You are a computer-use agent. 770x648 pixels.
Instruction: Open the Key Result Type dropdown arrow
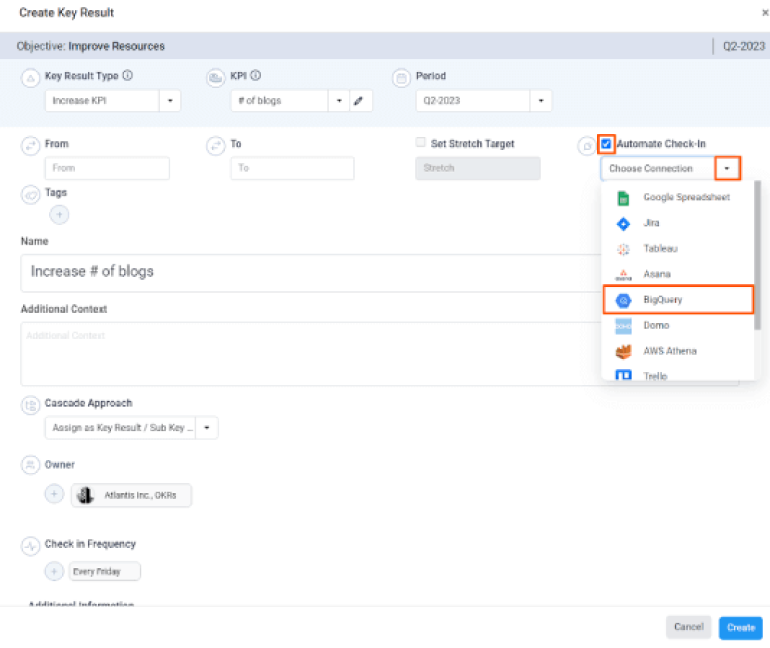pyautogui.click(x=170, y=101)
